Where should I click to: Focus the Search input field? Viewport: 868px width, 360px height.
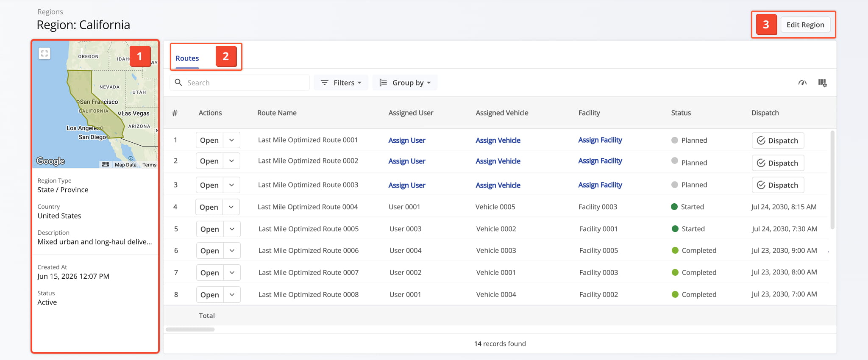[240, 83]
